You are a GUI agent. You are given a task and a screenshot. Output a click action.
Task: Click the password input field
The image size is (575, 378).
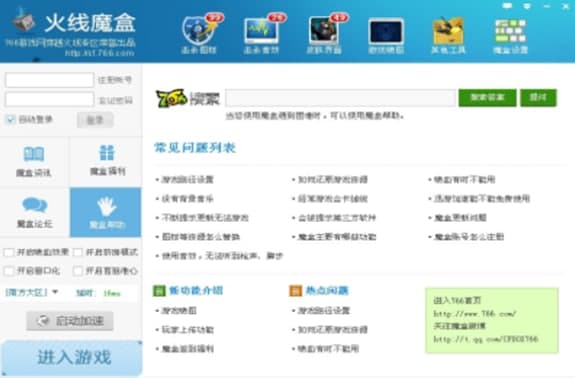pos(50,99)
